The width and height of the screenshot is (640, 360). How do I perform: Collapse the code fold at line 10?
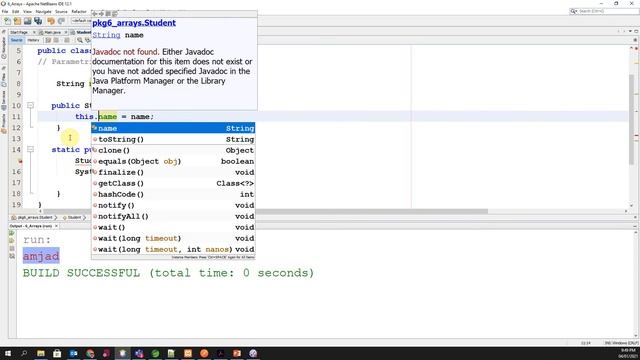pos(30,106)
